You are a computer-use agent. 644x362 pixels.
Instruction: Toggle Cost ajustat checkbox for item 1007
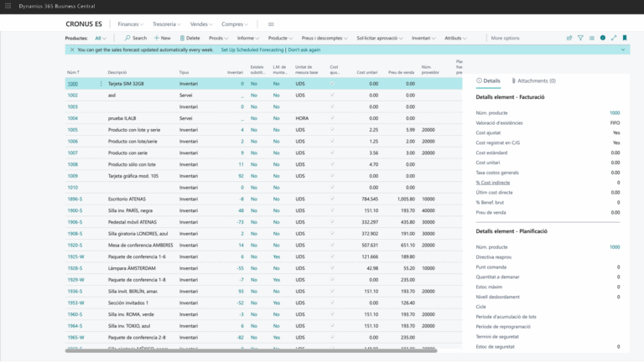pos(333,153)
